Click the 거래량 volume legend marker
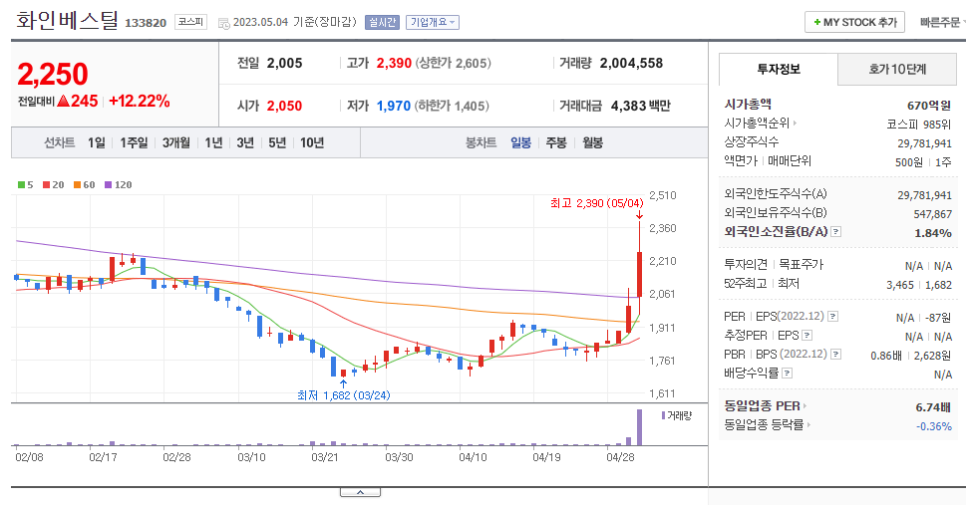 676,416
